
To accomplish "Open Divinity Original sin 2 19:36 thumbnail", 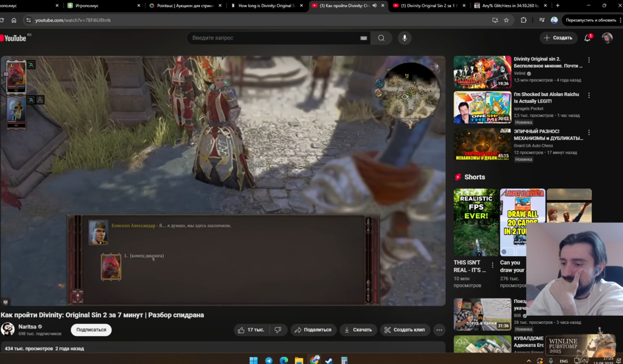I will pos(482,72).
